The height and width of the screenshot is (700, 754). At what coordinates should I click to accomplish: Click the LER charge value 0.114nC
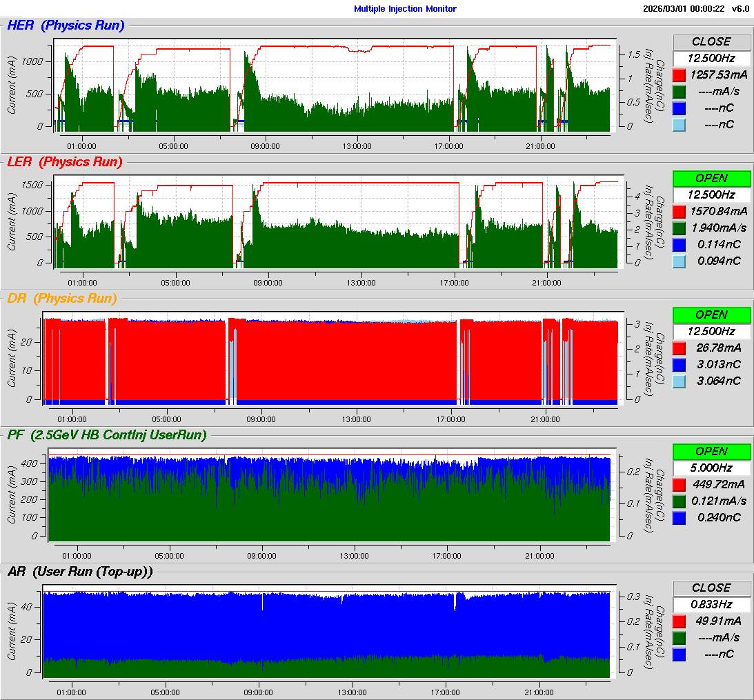pos(719,245)
